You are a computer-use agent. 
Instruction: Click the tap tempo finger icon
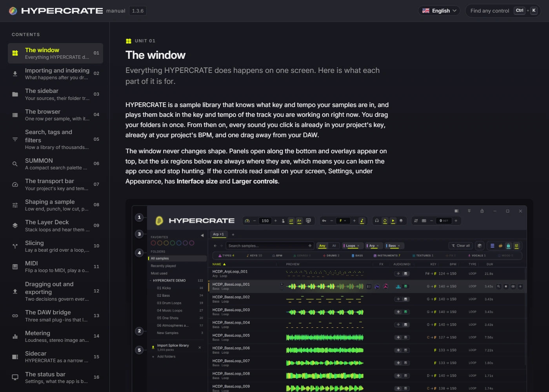(x=283, y=221)
